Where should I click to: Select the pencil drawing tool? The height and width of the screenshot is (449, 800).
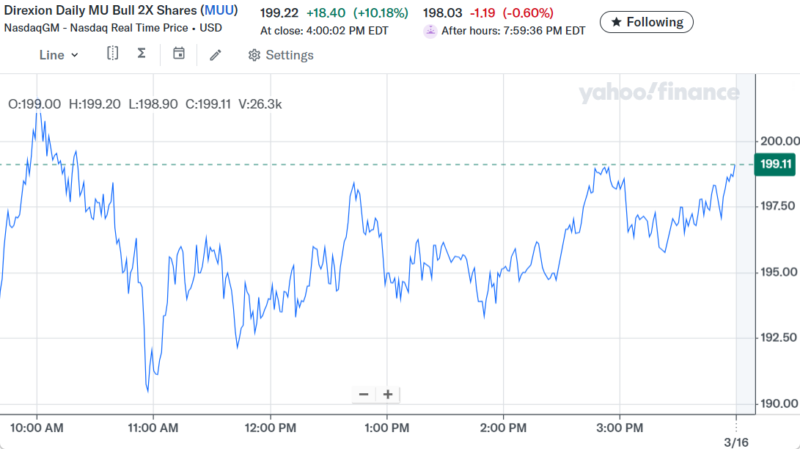215,55
